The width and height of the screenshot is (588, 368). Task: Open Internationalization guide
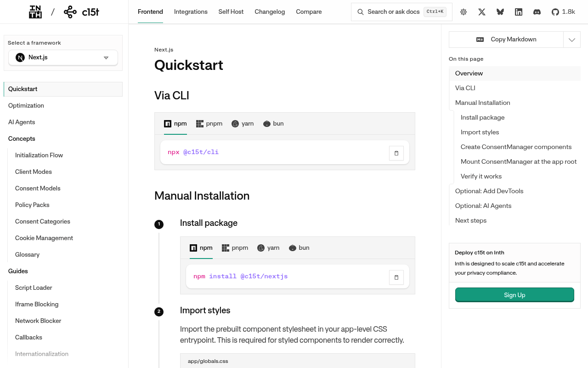click(x=42, y=354)
